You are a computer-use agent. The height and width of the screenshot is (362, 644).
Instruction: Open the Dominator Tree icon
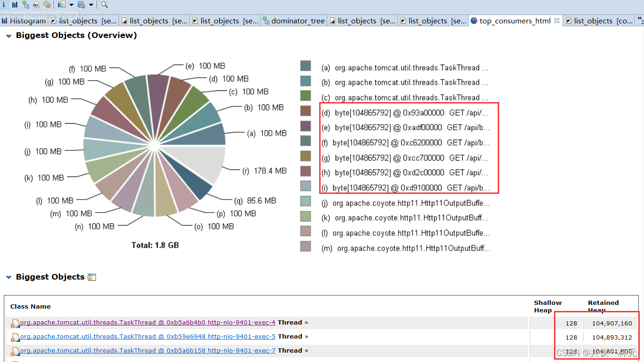pos(26,5)
